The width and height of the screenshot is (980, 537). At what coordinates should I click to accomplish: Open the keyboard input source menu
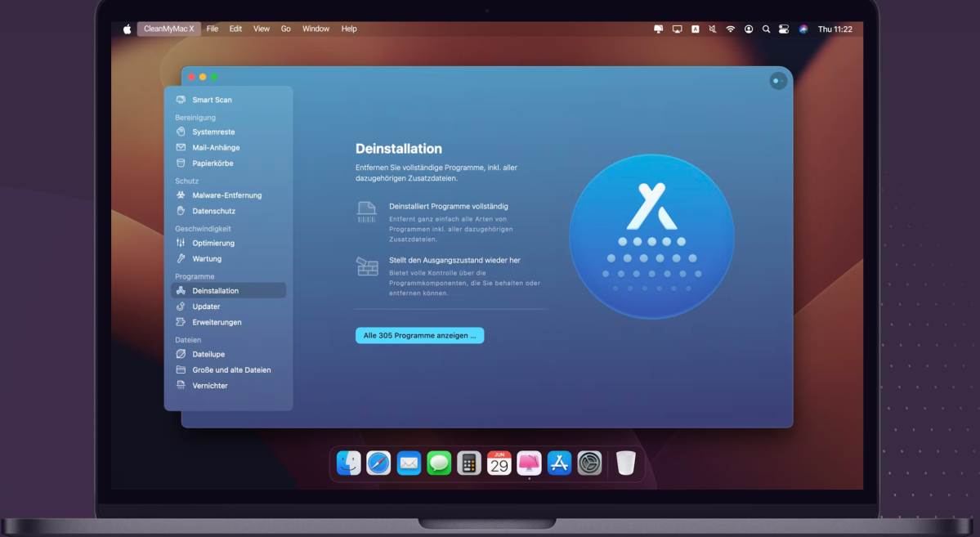pyautogui.click(x=695, y=29)
